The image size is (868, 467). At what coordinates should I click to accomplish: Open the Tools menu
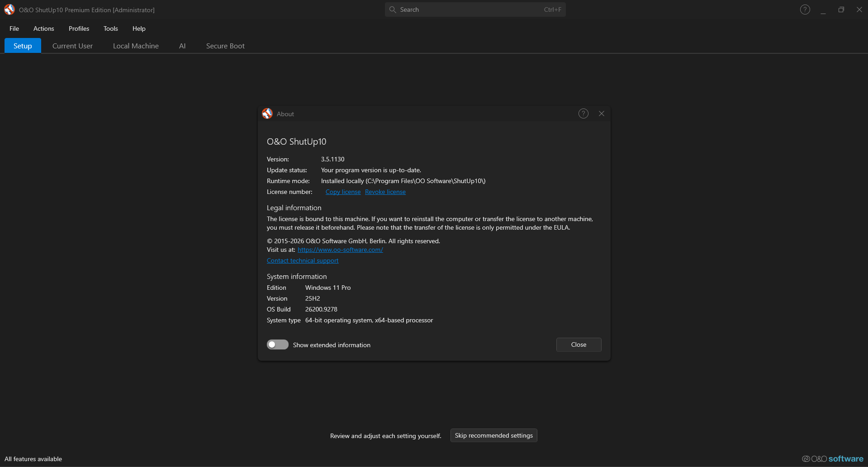111,28
